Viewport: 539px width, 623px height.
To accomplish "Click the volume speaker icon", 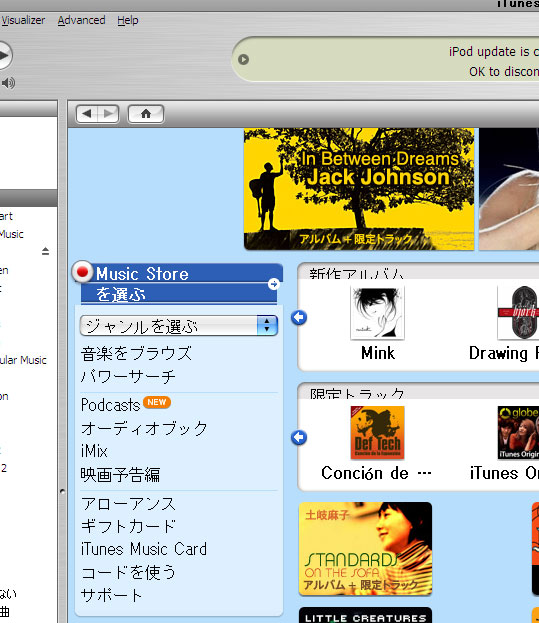I will pos(8,83).
